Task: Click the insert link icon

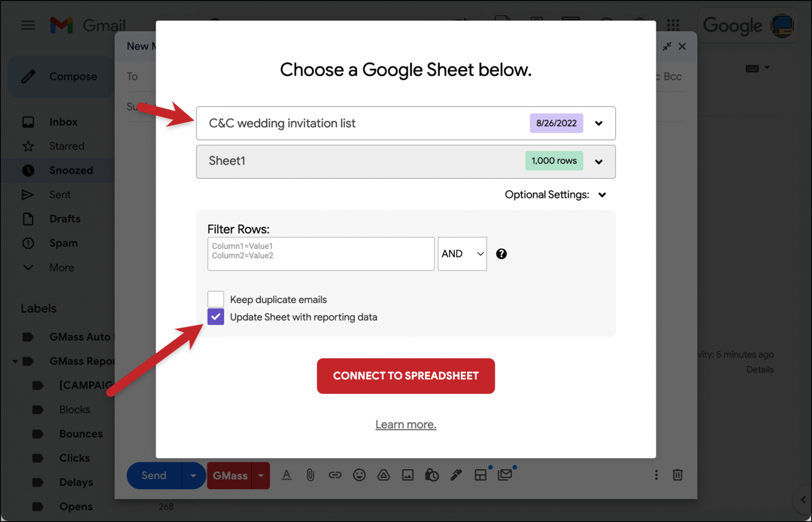Action: (335, 475)
